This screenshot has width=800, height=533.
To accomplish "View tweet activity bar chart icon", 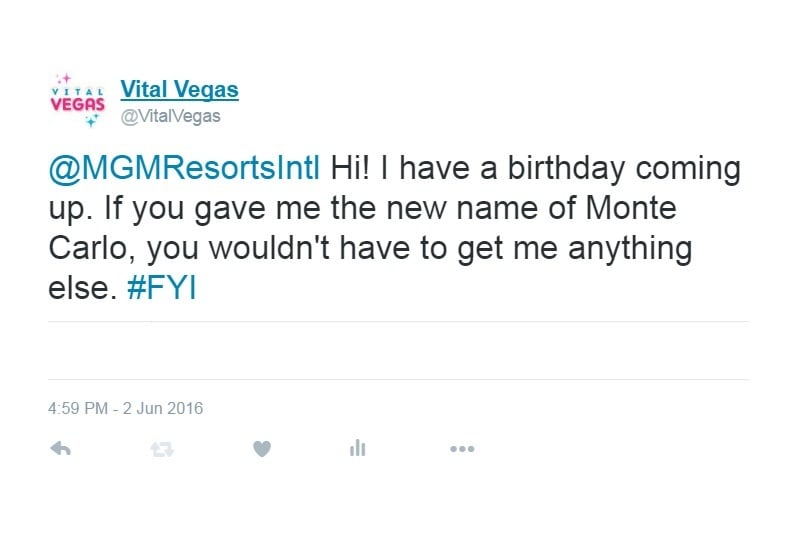I will tap(358, 448).
